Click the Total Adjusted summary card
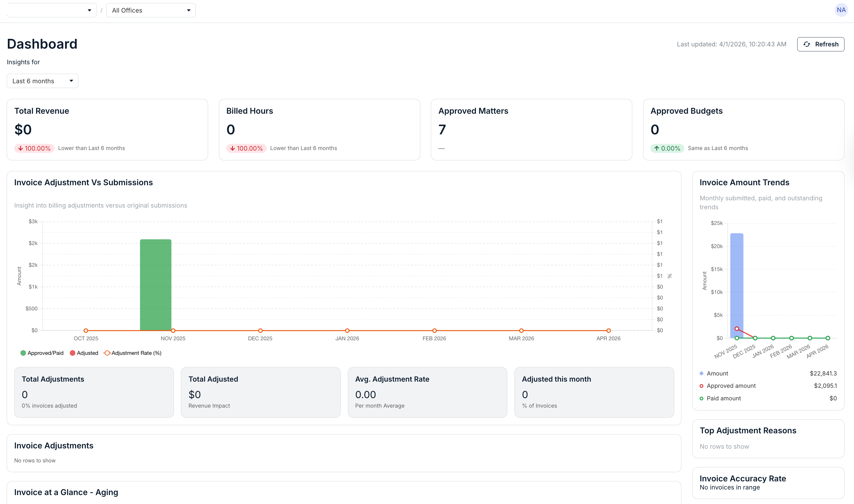The height and width of the screenshot is (504, 854). tap(260, 392)
